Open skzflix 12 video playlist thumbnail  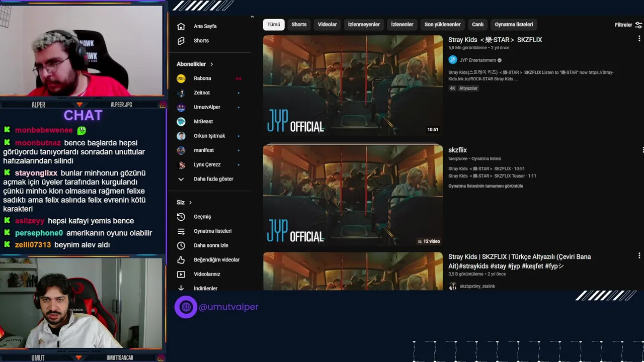tap(353, 196)
